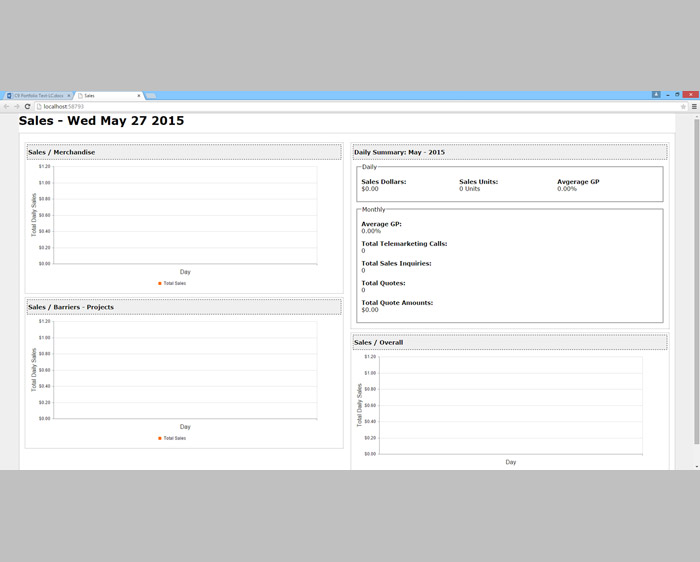Restore down the Chrome window
The height and width of the screenshot is (562, 700).
tap(677, 95)
